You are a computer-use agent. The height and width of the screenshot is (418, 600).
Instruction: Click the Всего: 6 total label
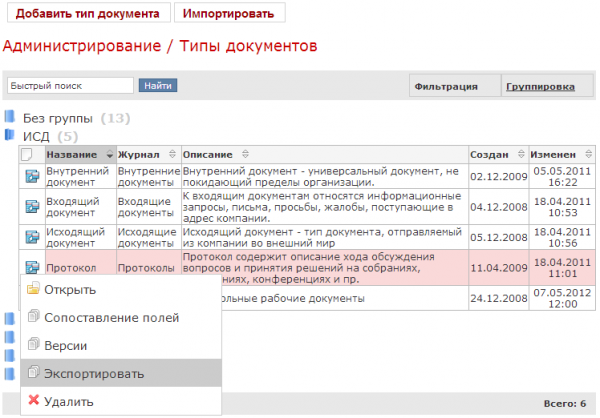(x=564, y=403)
